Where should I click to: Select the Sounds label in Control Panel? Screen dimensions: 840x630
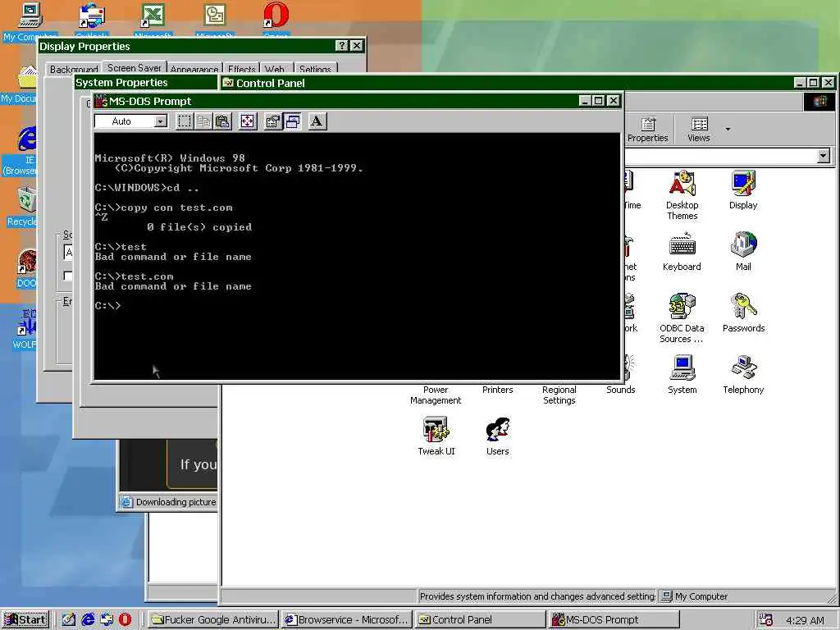pyautogui.click(x=620, y=390)
